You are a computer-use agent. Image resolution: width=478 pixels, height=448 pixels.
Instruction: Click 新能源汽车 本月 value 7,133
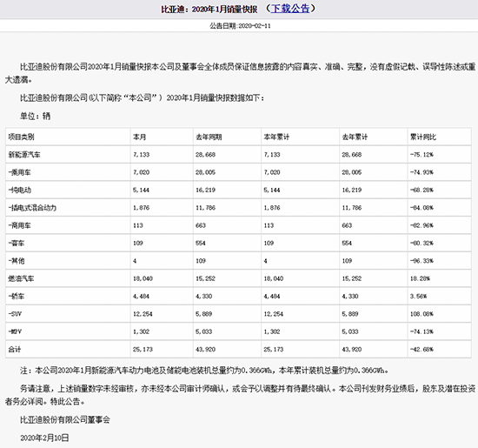coord(141,155)
